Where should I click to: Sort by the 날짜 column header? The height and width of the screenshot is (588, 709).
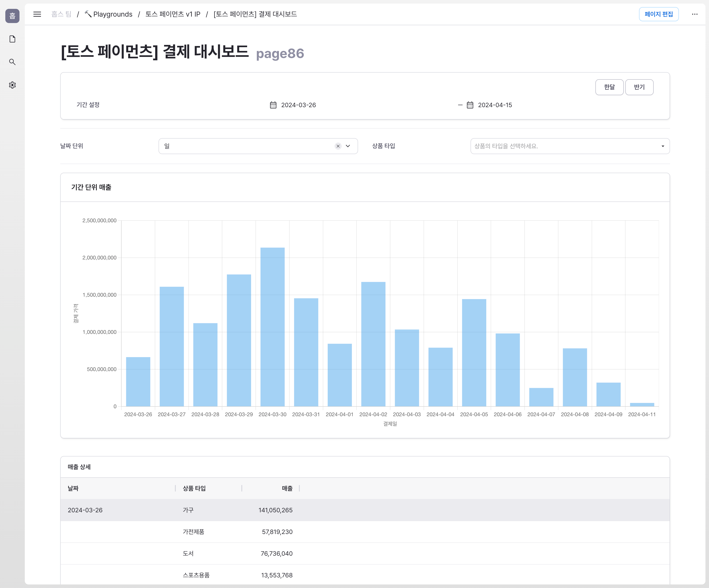[73, 488]
